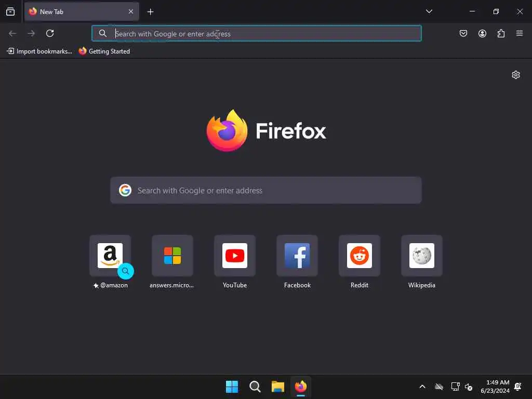
Task: Click the OneDrive cloud tray icon
Action: coord(439,387)
